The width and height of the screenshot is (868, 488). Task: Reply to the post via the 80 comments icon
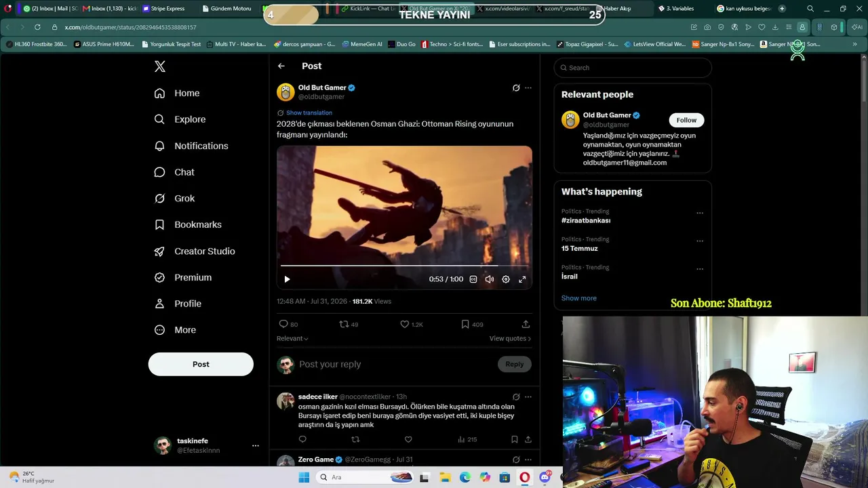[288, 324]
